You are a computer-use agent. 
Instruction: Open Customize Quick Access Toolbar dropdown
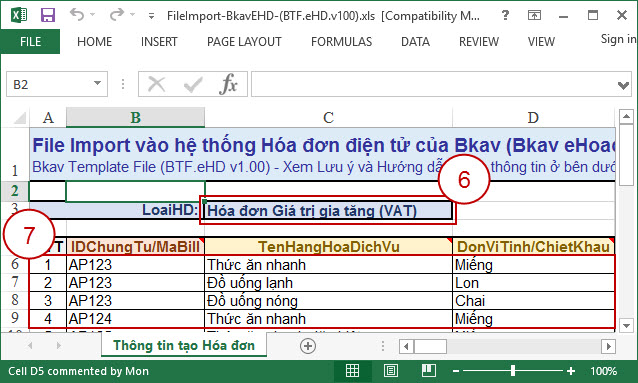pyautogui.click(x=151, y=16)
